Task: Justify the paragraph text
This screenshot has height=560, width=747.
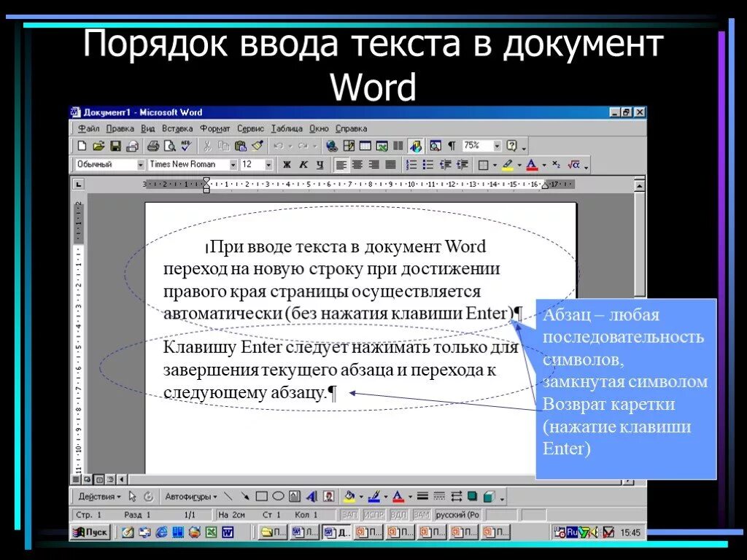Action: coord(391,165)
